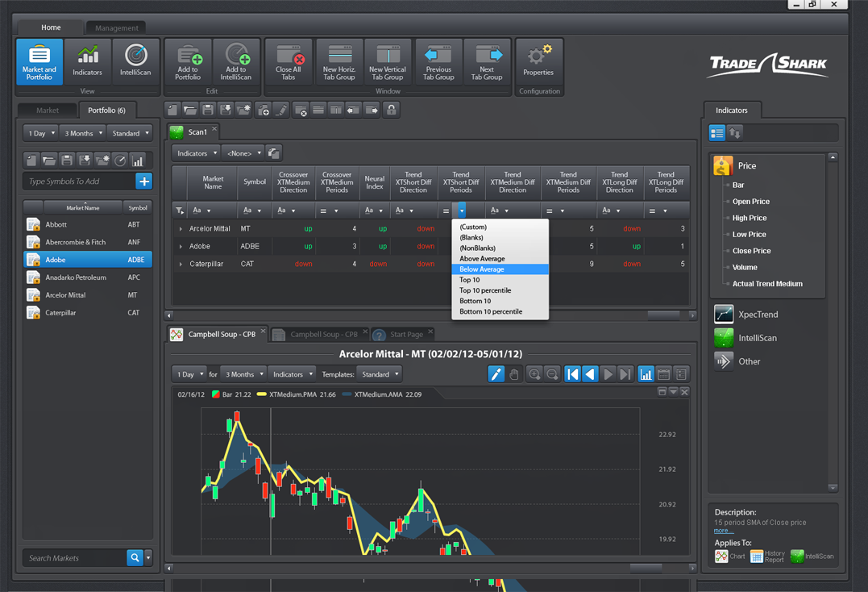Toggle the sort order icon in the Indicators panel
868x592 pixels.
(x=735, y=133)
